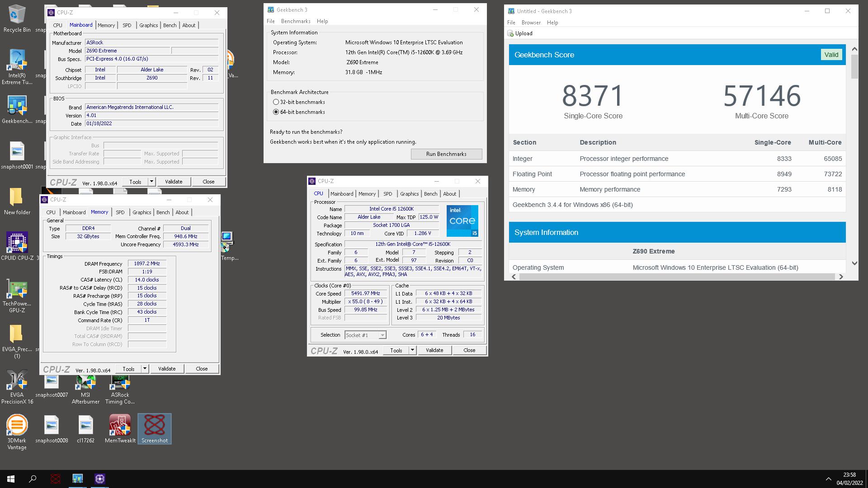Open About tab in Memory CPU-Z window
This screenshot has height=488, width=868.
(x=182, y=212)
